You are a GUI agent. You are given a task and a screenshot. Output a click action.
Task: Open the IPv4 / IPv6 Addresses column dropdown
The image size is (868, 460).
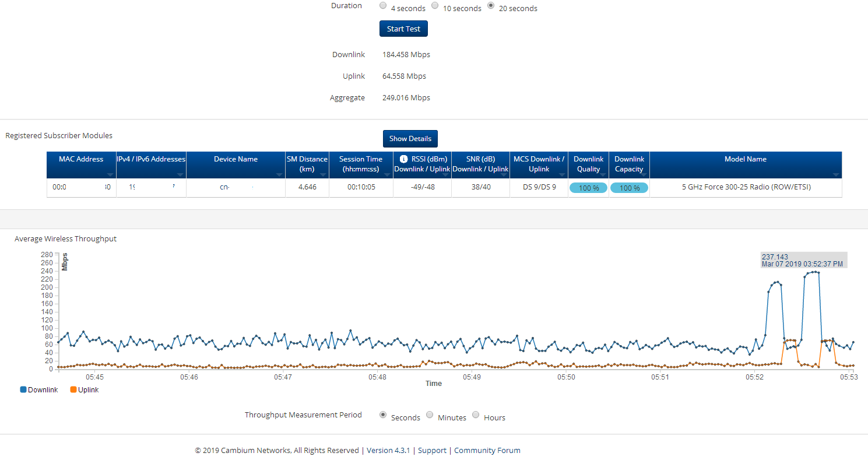click(180, 174)
